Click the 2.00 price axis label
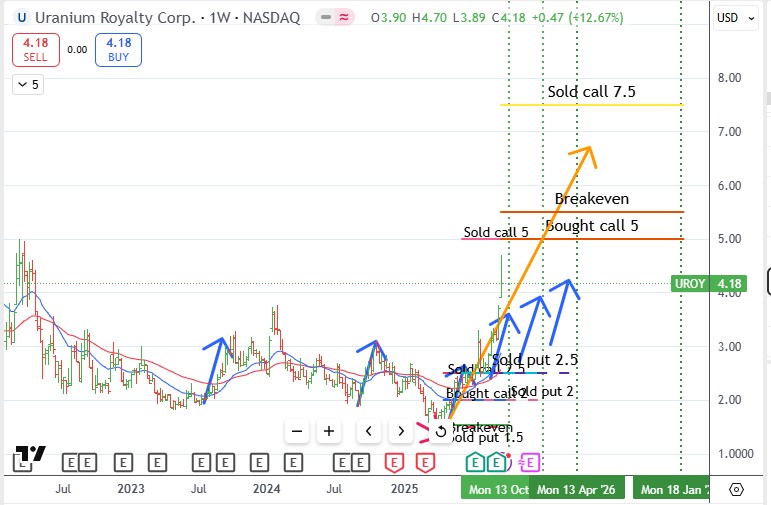The image size is (771, 505). click(729, 400)
